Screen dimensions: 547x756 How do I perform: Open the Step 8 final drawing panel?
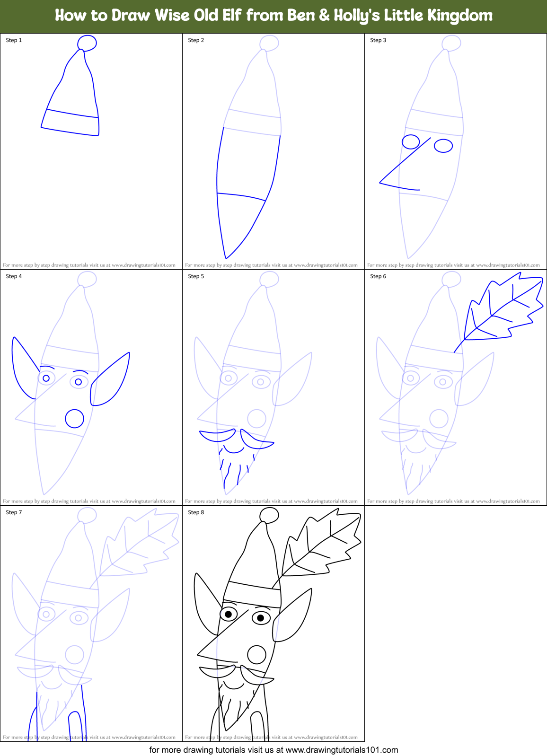273,624
